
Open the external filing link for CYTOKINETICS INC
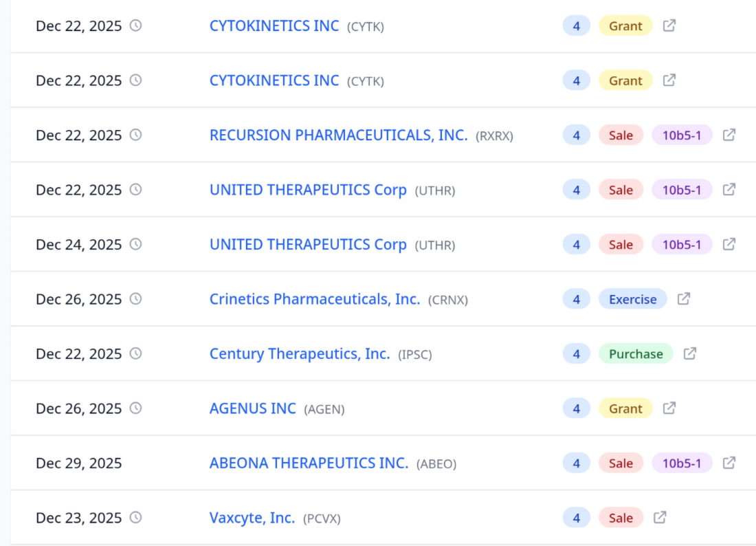(669, 25)
